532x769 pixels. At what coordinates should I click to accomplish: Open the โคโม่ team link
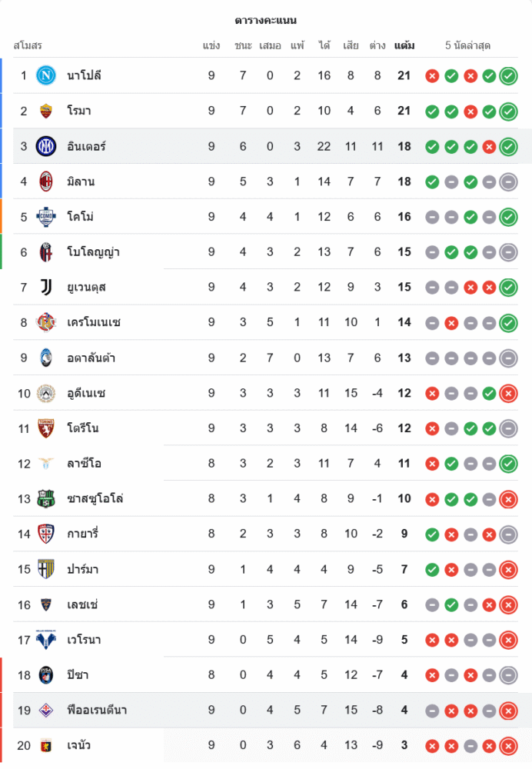coord(80,217)
